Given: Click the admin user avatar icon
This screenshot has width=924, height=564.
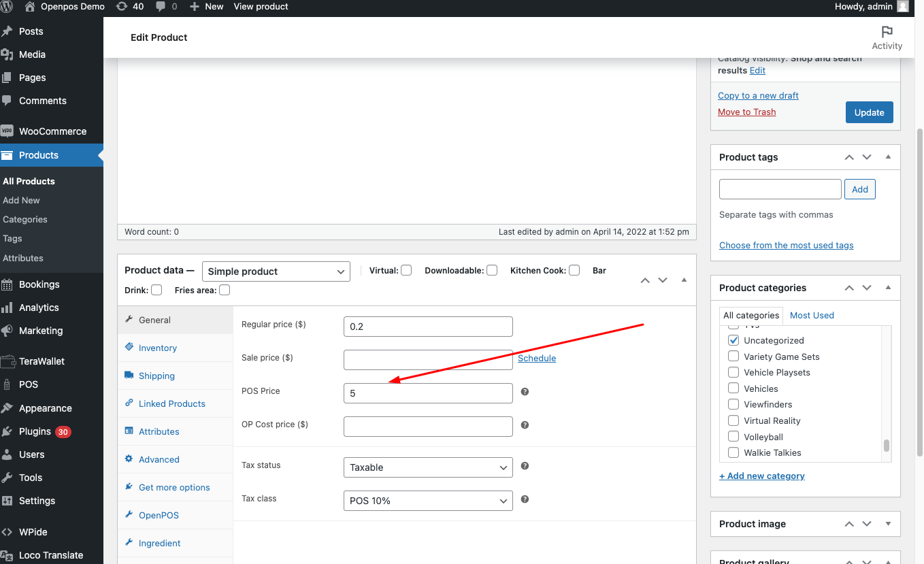Looking at the screenshot, I should pyautogui.click(x=903, y=7).
